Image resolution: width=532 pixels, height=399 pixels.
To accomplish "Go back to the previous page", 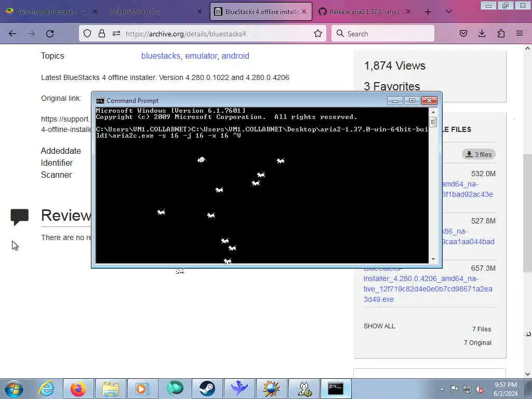I will tap(12, 34).
